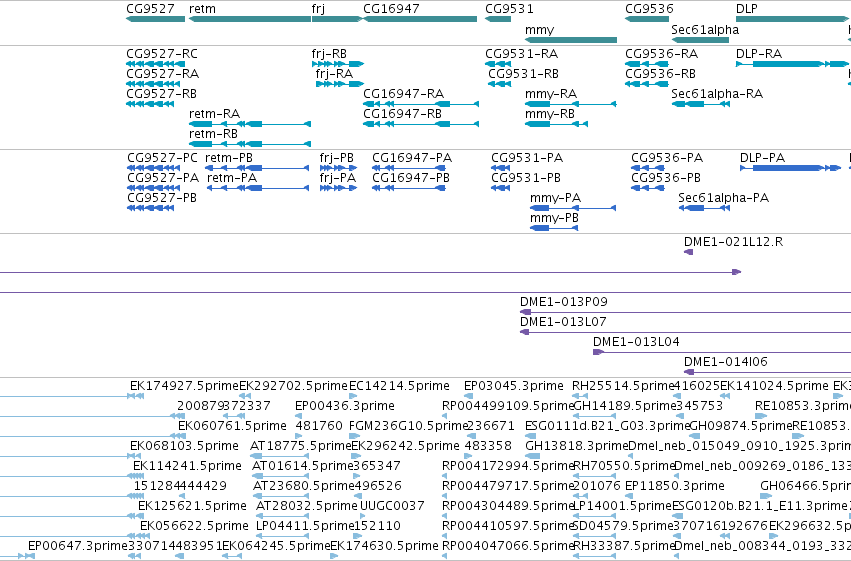Viewport: 851px width, 561px height.
Task: Click transcript mmy-RA
Action: pyautogui.click(x=571, y=104)
